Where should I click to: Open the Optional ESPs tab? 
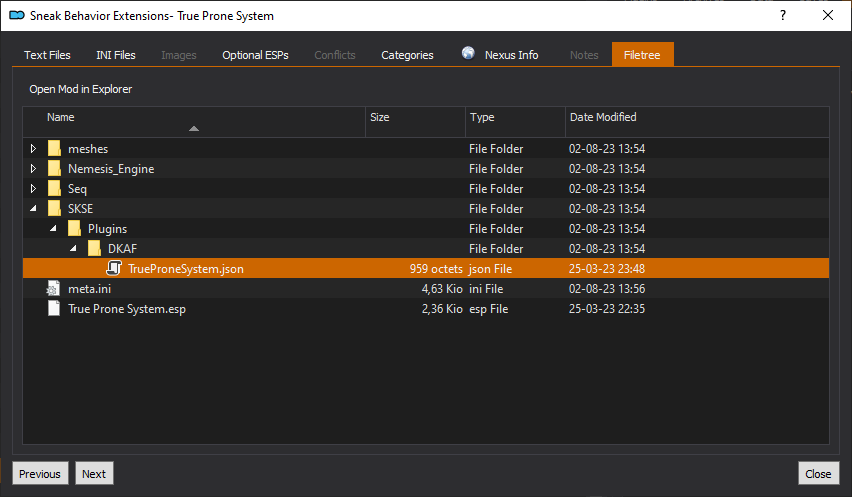coord(255,55)
